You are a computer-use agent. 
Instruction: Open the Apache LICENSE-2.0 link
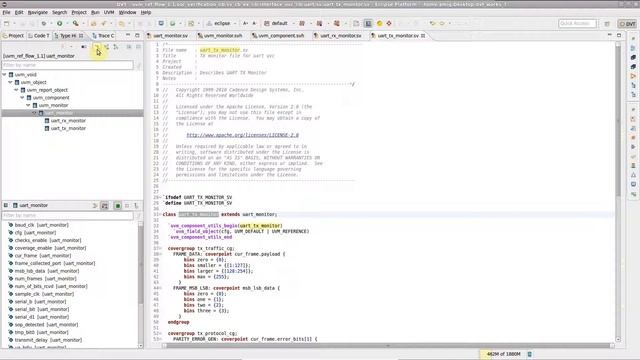[242, 135]
